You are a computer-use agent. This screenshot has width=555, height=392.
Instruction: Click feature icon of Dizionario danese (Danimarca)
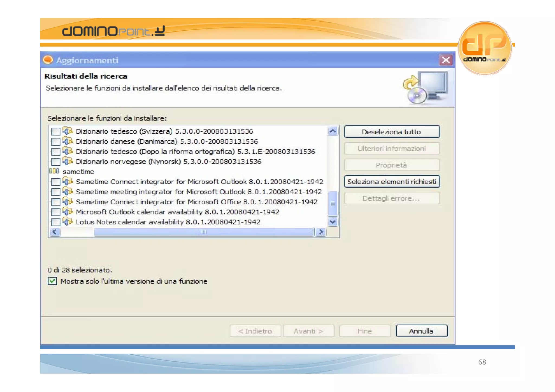68,141
